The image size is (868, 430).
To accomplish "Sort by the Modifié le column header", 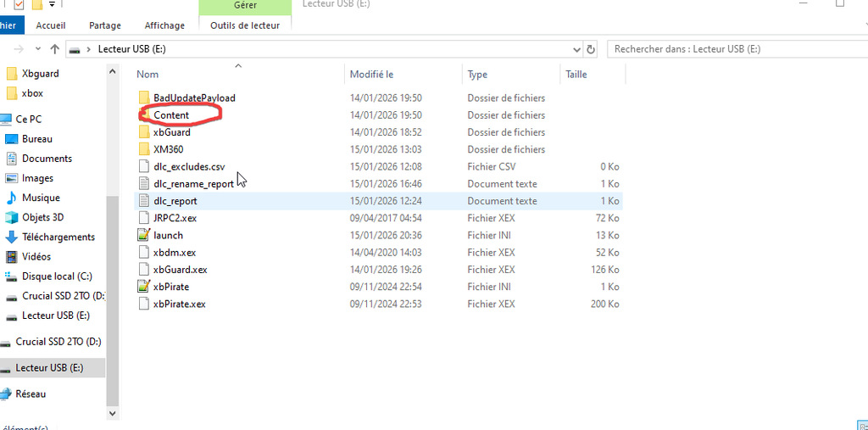I will click(371, 75).
